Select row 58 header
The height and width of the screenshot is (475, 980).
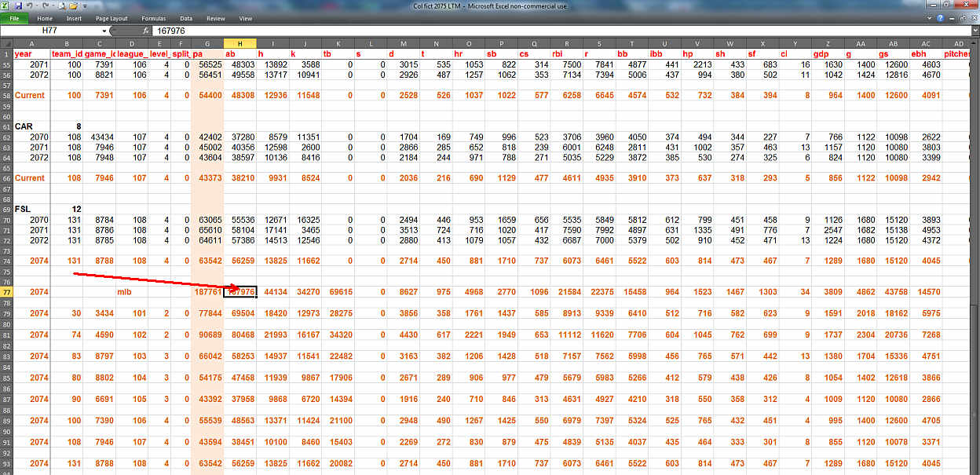tap(6, 95)
